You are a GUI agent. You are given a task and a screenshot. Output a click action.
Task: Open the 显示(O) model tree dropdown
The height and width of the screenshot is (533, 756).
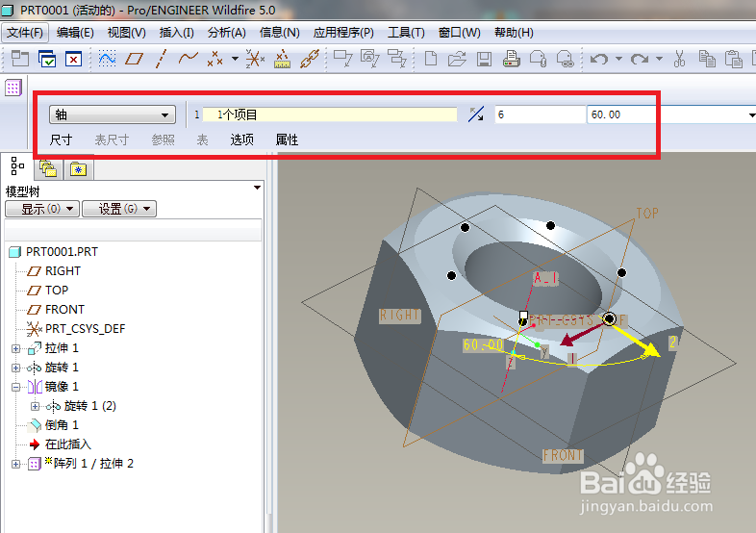42,209
